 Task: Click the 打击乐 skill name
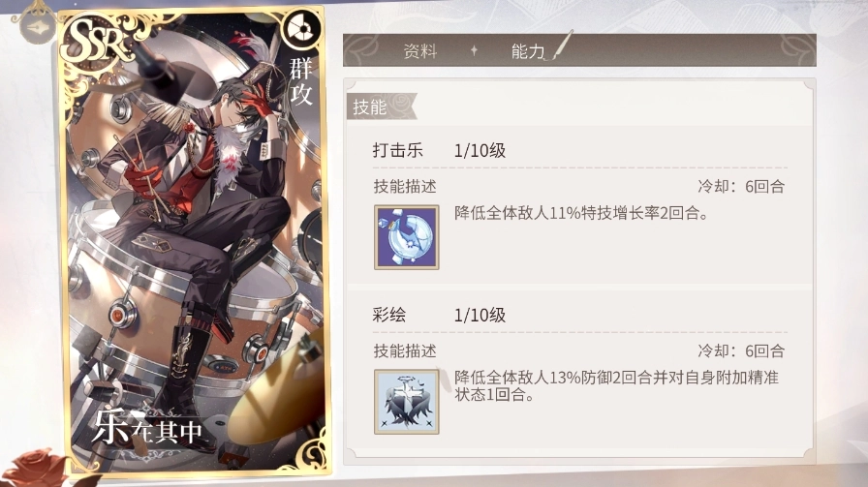(397, 150)
